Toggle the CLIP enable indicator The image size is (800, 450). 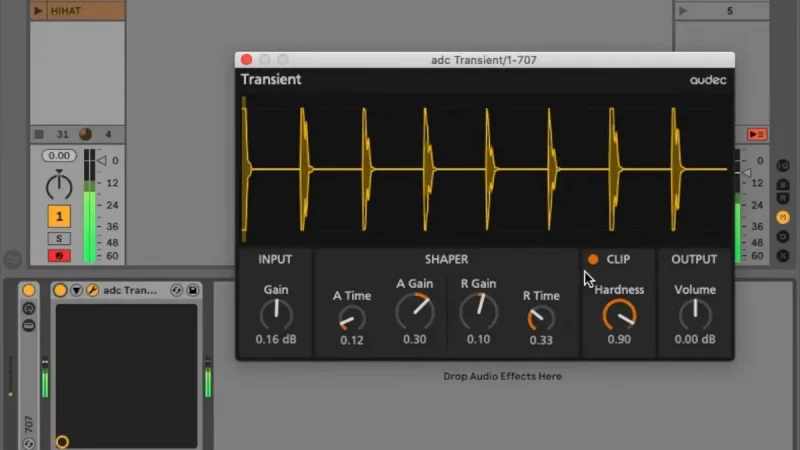coord(593,260)
